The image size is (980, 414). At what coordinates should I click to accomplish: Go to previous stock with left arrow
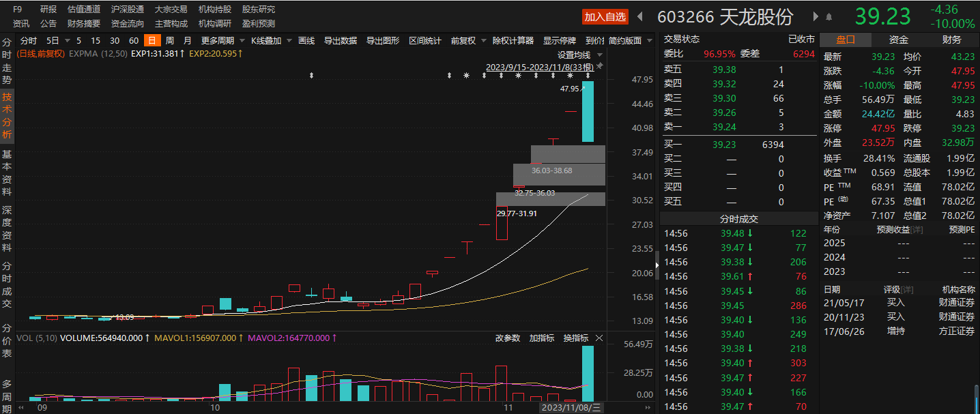pyautogui.click(x=640, y=16)
